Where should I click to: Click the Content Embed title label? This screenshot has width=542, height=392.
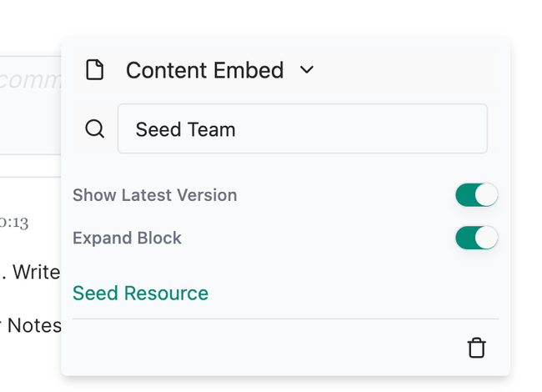click(204, 70)
